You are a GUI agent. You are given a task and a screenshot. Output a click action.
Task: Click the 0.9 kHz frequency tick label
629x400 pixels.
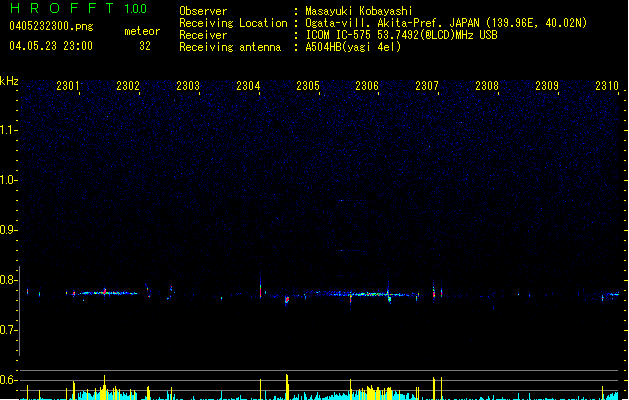tap(8, 230)
